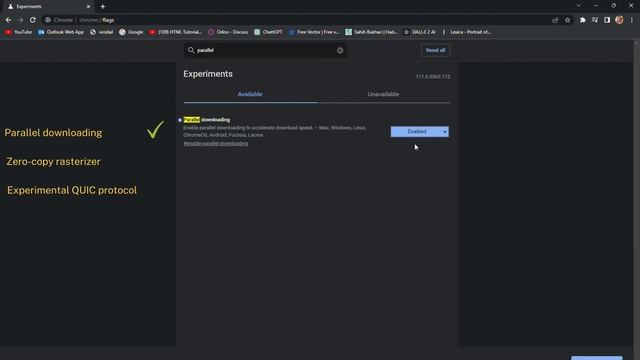Open the YouTube bookmark
Screen dimensions: 640x360
[x=18, y=32]
